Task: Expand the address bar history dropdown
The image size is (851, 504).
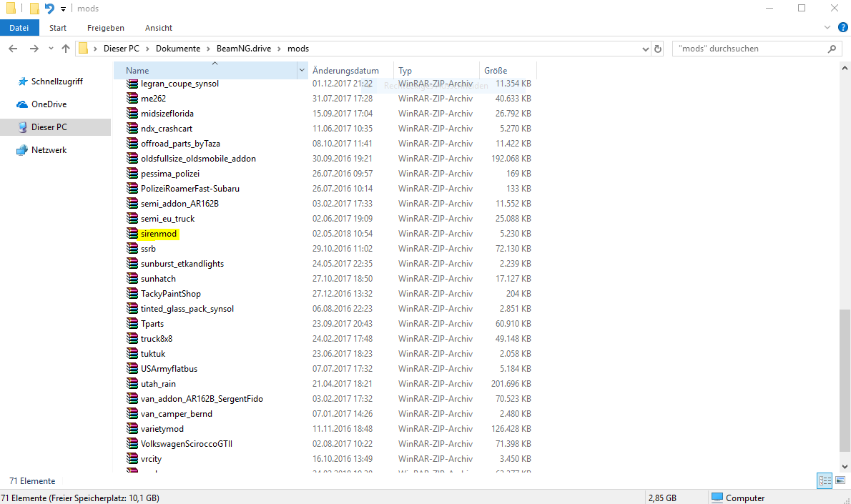Action: coord(645,49)
